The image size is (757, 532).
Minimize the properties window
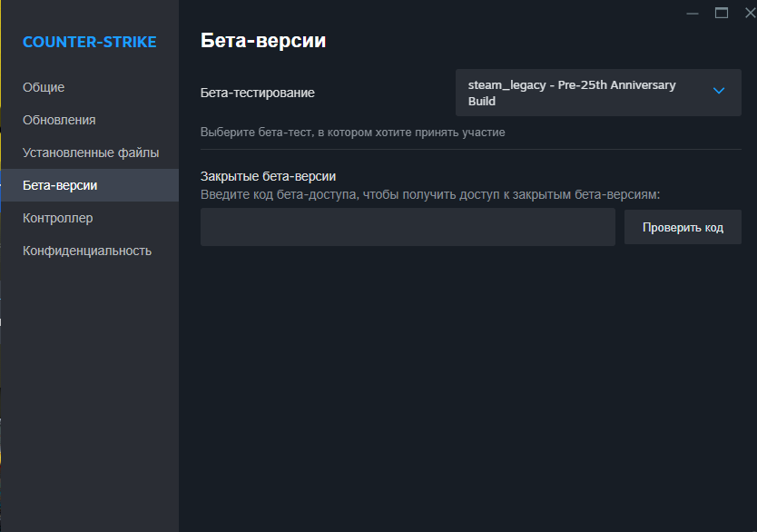tap(693, 13)
